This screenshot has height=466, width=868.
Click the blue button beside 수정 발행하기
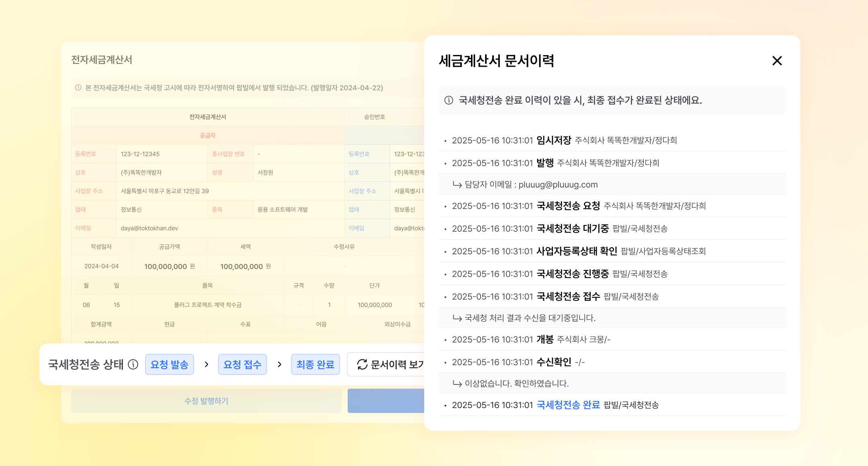pyautogui.click(x=386, y=401)
